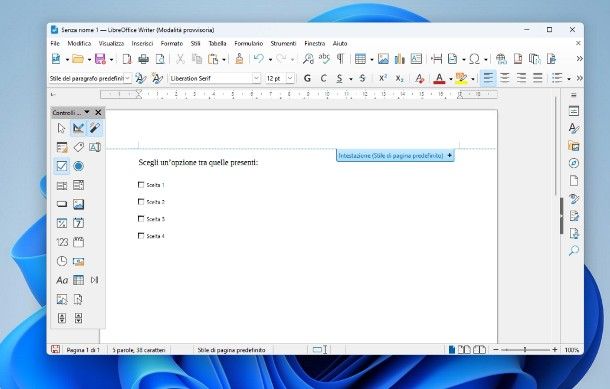Open the Liberation Serif font dropdown
The width and height of the screenshot is (610, 389).
256,78
